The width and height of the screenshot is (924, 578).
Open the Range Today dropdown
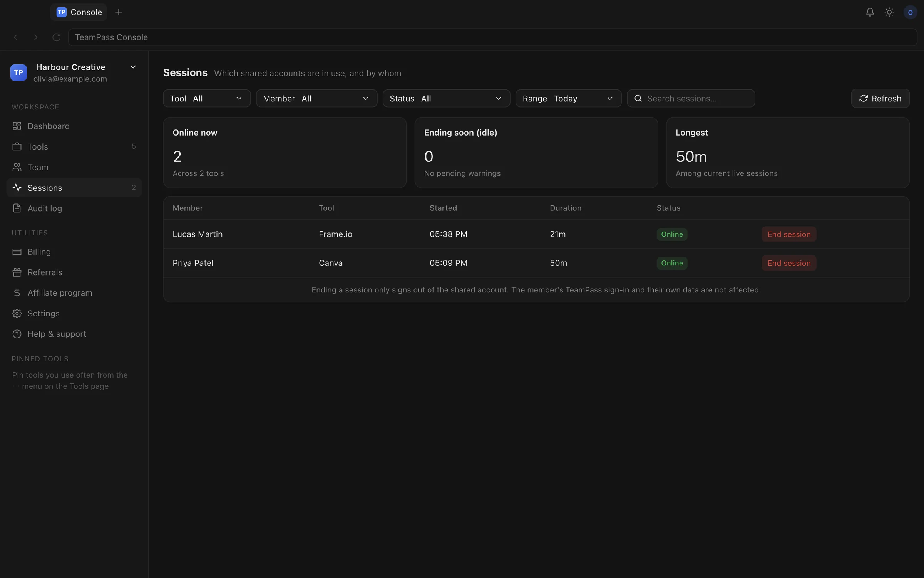(568, 98)
